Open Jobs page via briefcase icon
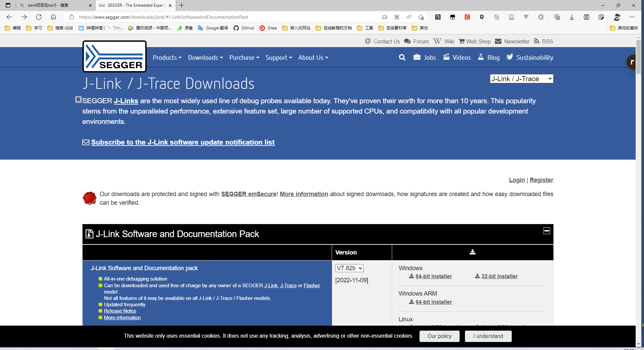644x350 pixels. (x=425, y=57)
